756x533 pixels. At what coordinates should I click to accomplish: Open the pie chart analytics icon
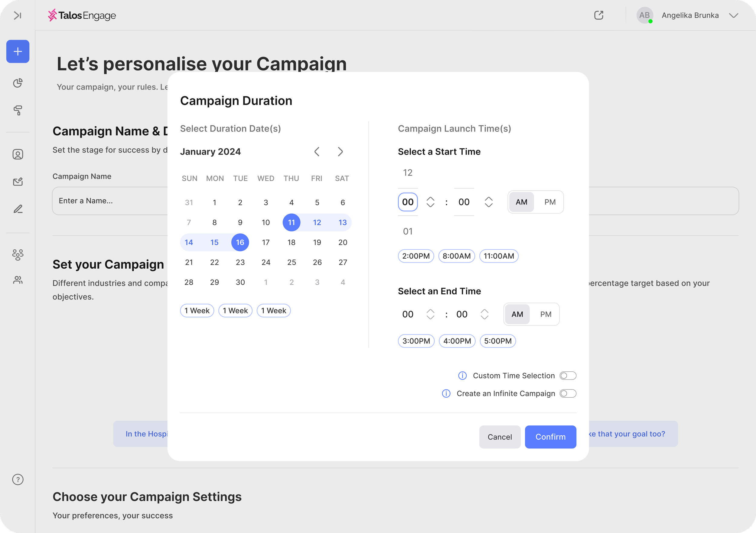pos(18,83)
